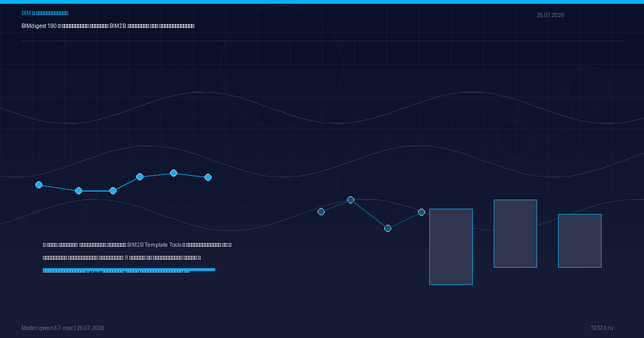Select the headline starting with 'BIMdigest 190'
The width and height of the screenshot is (644, 338).
(x=108, y=26)
